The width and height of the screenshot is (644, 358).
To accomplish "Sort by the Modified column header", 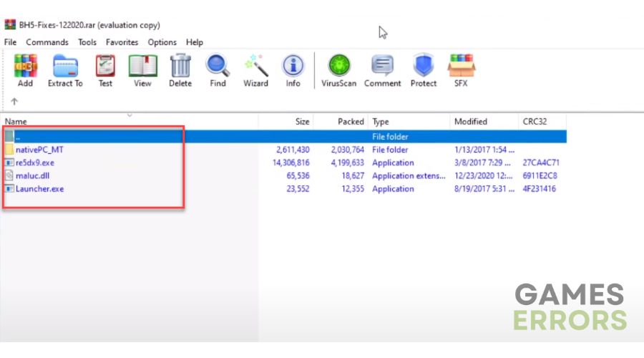I will (471, 122).
